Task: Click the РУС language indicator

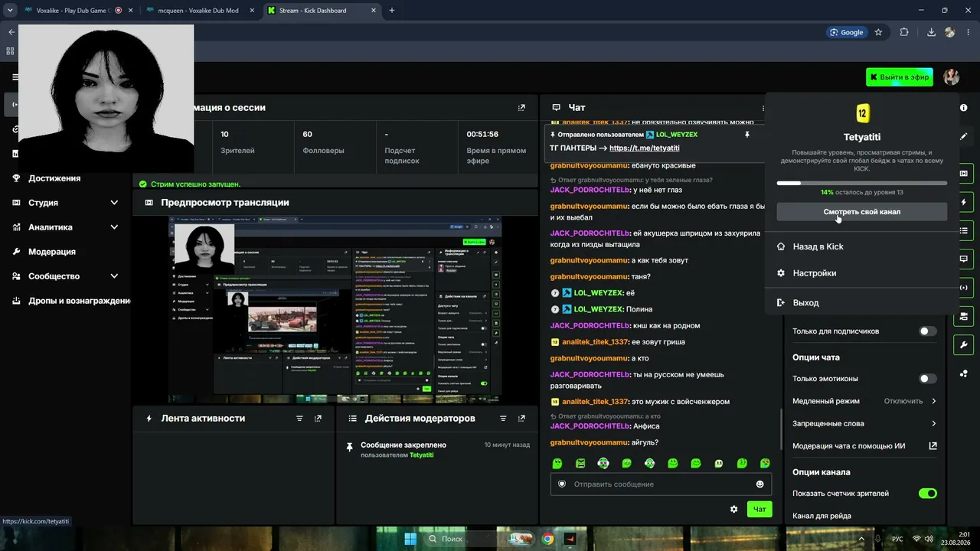Action: tap(897, 539)
